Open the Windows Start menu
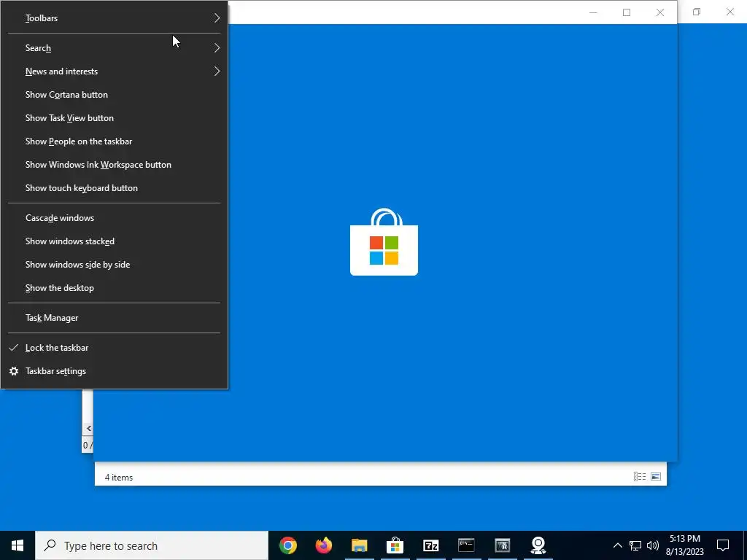Image resolution: width=747 pixels, height=560 pixels. click(x=18, y=545)
